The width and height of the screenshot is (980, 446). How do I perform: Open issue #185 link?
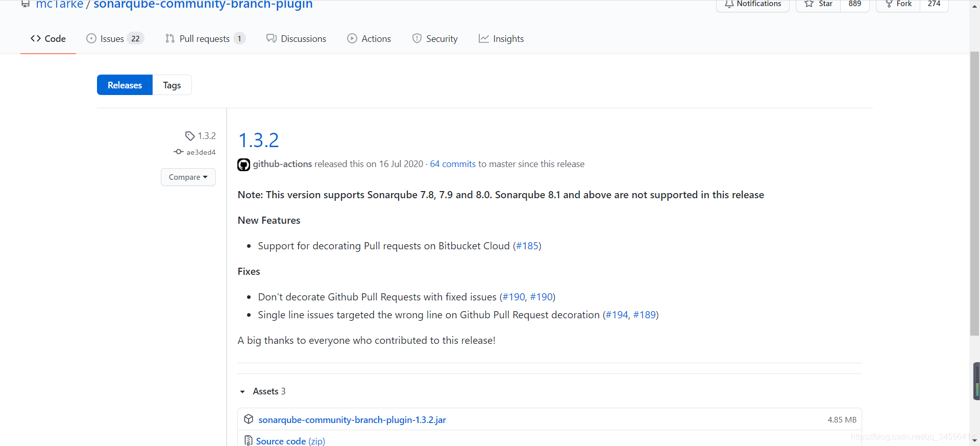click(x=527, y=246)
